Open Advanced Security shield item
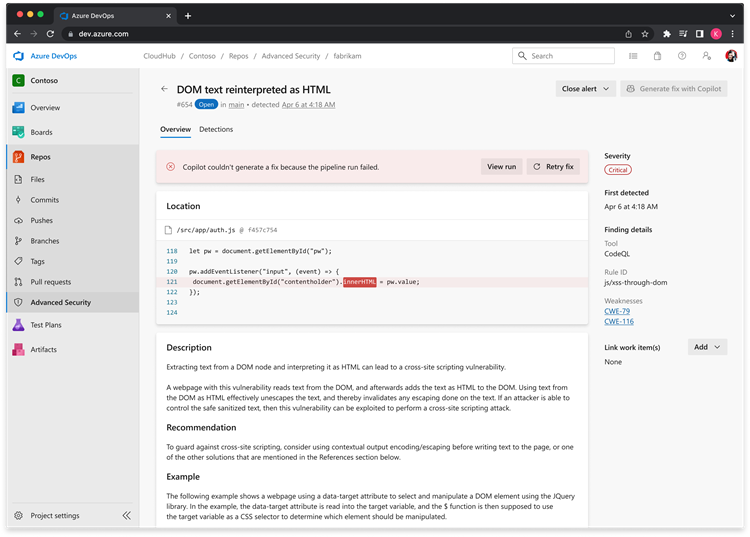750x537 pixels. pyautogui.click(x=18, y=302)
